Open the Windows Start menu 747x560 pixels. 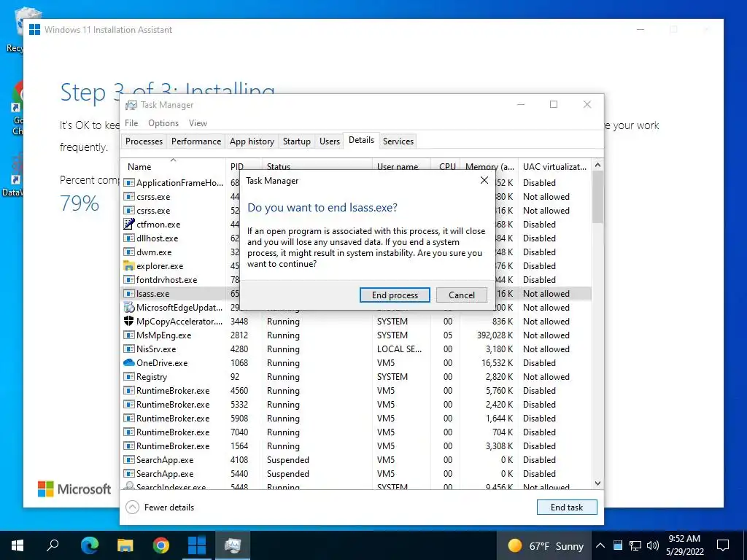point(18,545)
